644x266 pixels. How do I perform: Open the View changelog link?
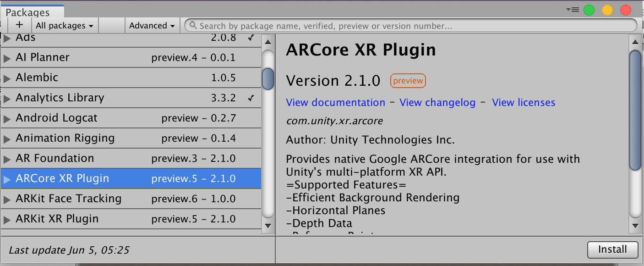[437, 102]
